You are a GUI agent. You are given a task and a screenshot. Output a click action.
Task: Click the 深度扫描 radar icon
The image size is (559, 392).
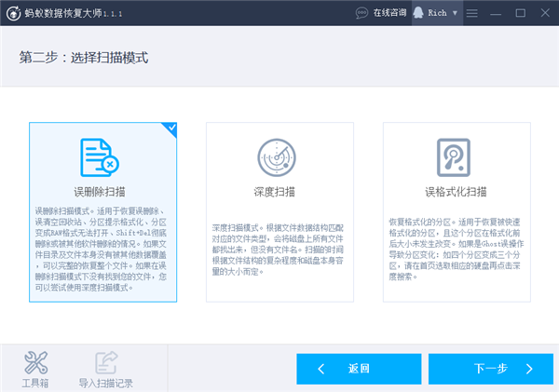coord(277,157)
